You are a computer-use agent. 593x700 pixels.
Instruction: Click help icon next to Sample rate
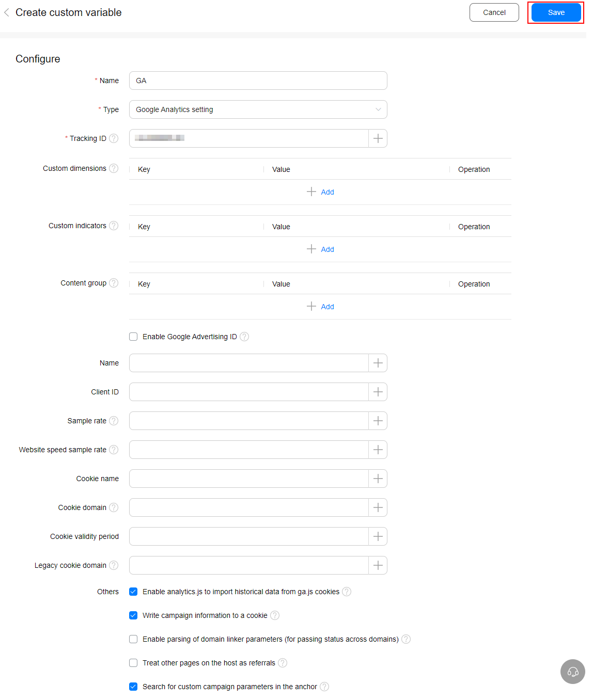pos(114,421)
